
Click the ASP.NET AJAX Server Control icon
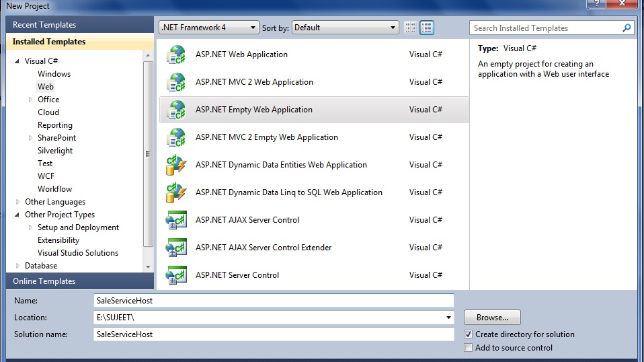click(x=176, y=220)
